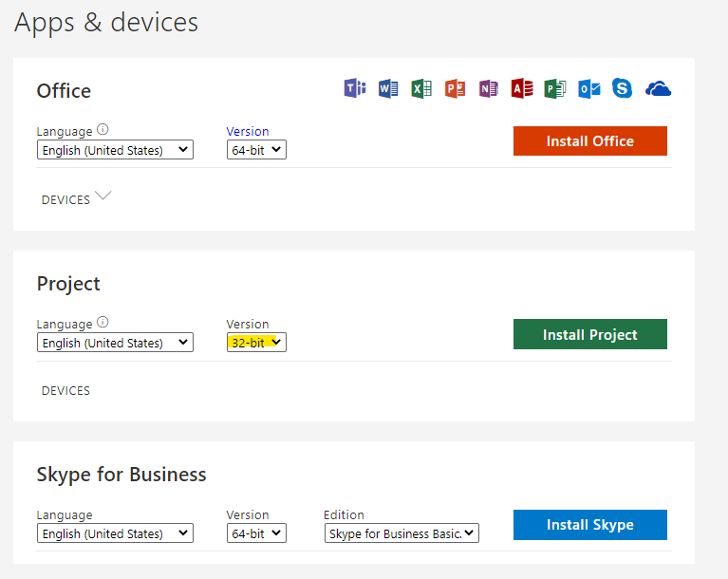This screenshot has width=728, height=579.
Task: Open the Project Version 32-bit dropdown
Action: click(x=256, y=343)
